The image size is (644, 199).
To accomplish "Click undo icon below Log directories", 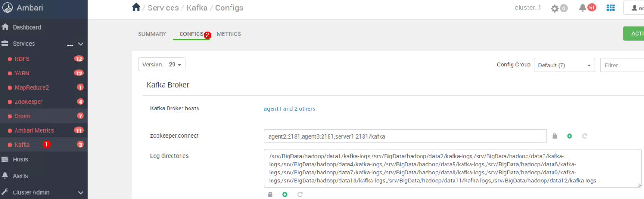I will 300,194.
